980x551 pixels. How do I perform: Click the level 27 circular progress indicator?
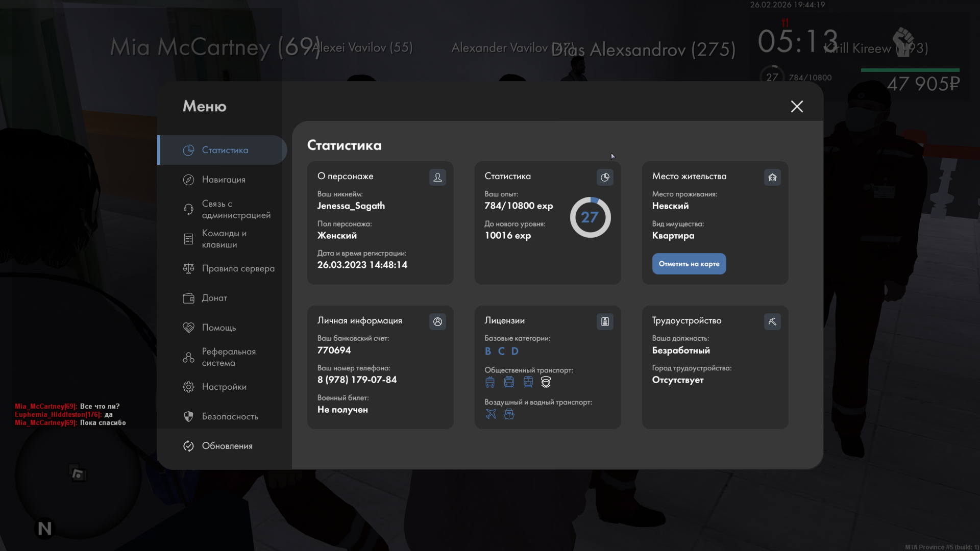point(590,217)
